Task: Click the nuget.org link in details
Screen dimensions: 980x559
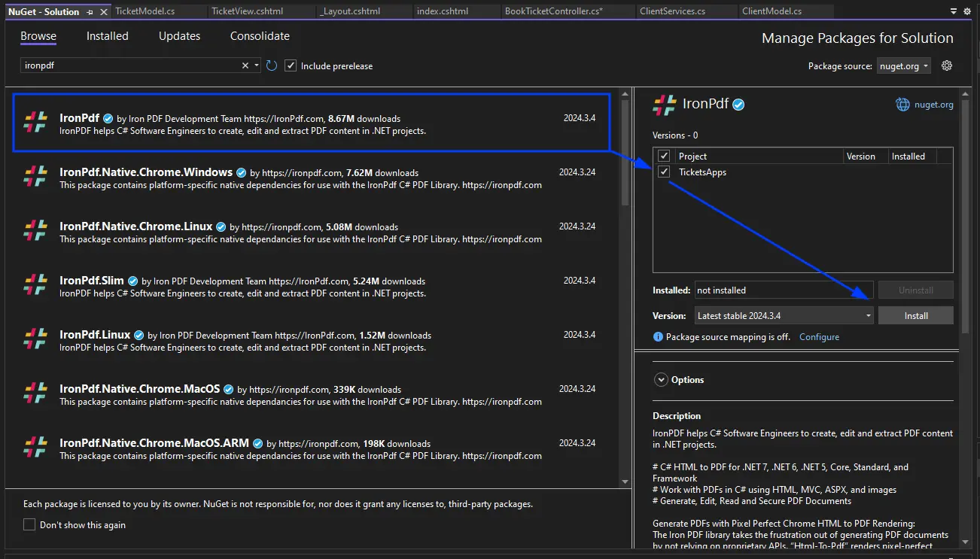Action: [934, 105]
